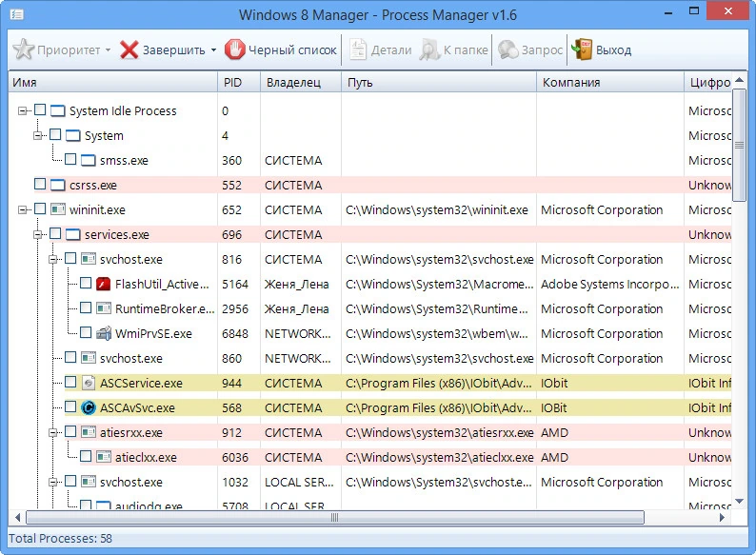Image resolution: width=756 pixels, height=555 pixels.
Task: Collapse the svchost.exe PID 816 node
Action: click(53, 260)
